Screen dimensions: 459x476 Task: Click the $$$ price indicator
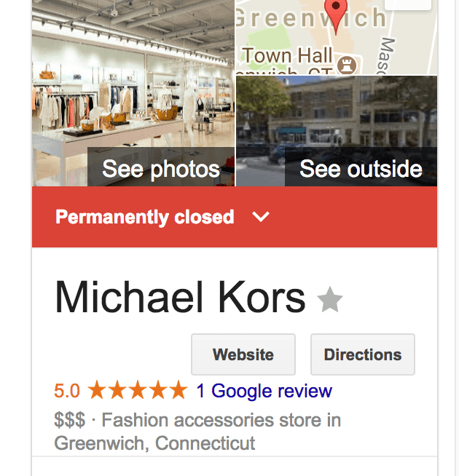(x=70, y=420)
